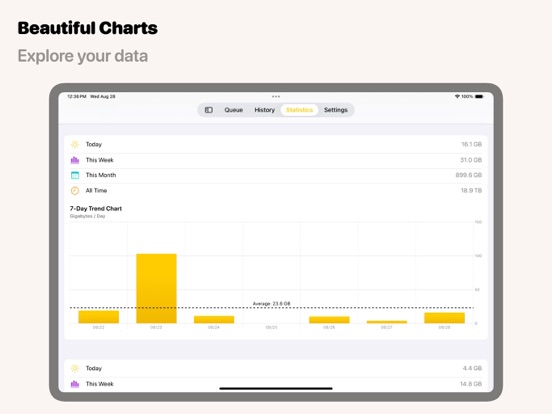The height and width of the screenshot is (414, 552).
Task: Select the Statistics tab
Action: coord(299,110)
